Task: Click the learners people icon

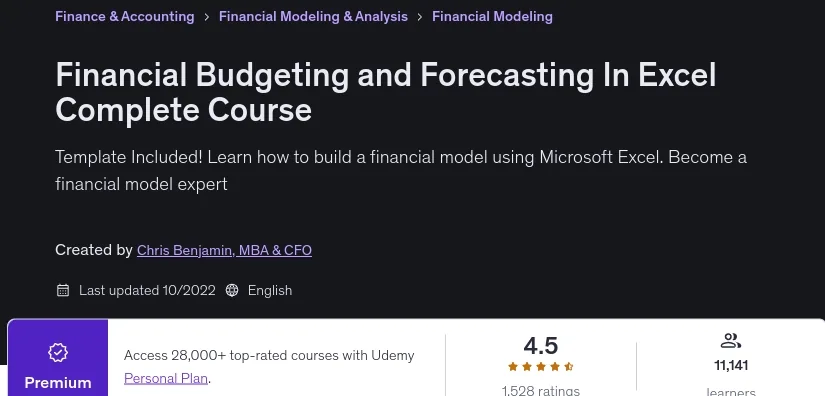Action: tap(731, 341)
